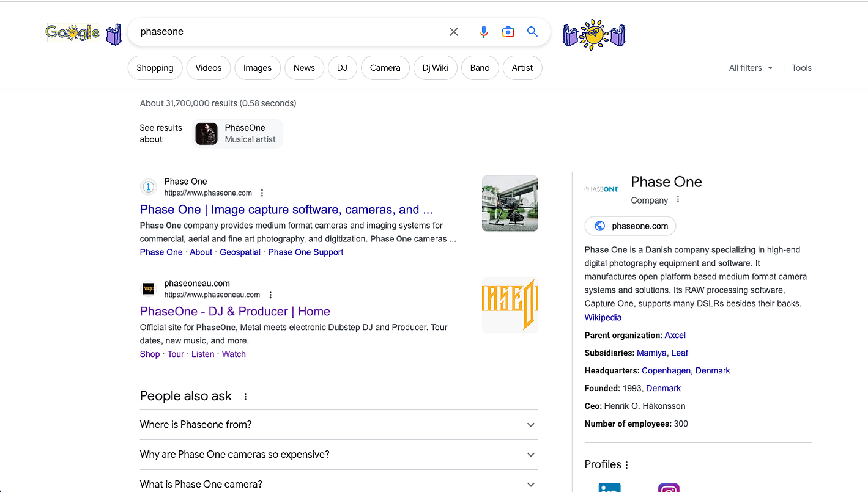Click the phaseoneau.com site favicon
This screenshot has width=868, height=492.
point(148,288)
